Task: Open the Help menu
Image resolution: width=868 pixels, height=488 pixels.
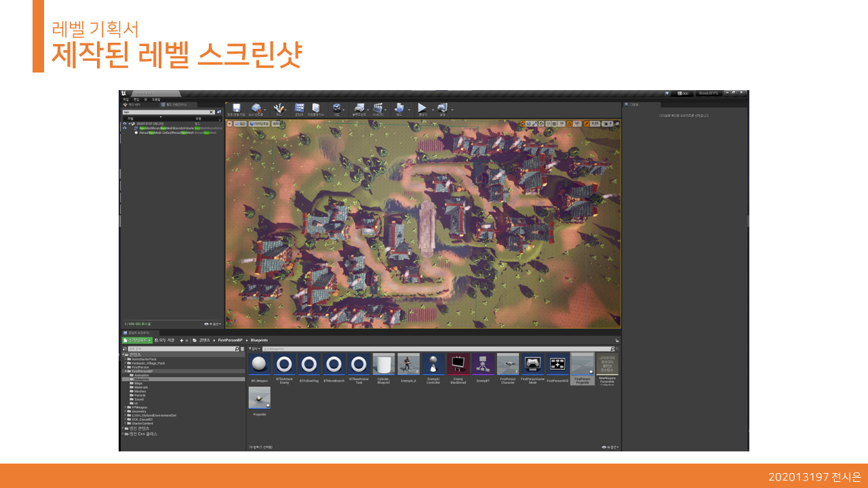Action: click(x=156, y=99)
